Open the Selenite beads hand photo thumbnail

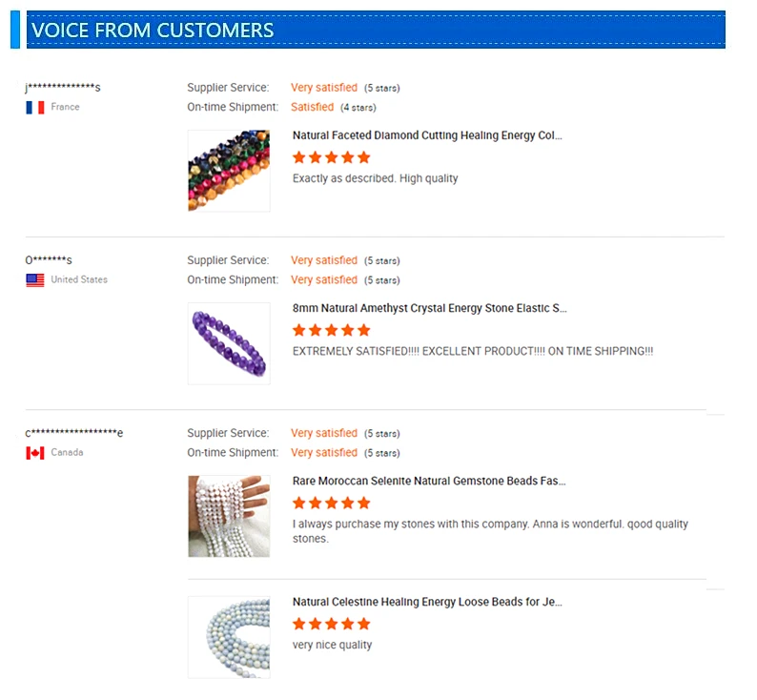(x=229, y=516)
